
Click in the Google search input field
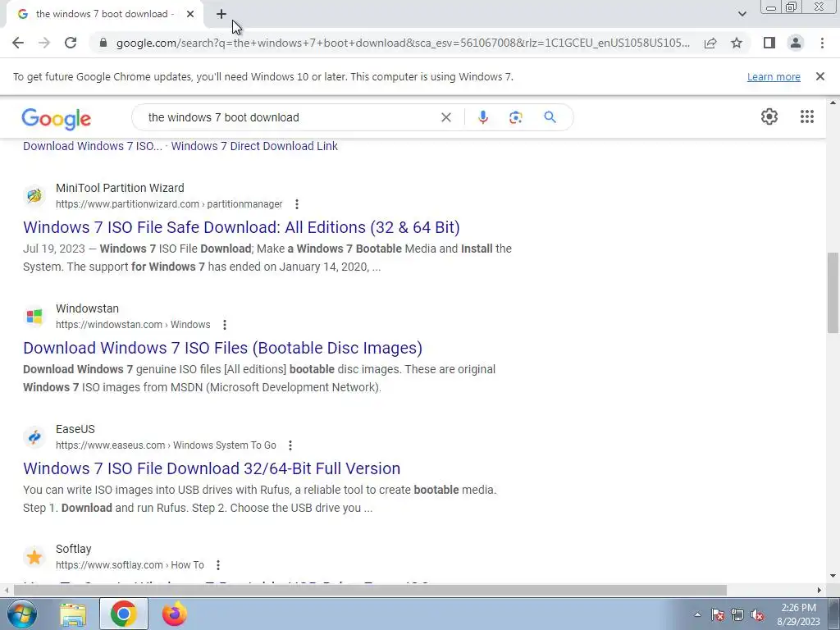coord(290,117)
